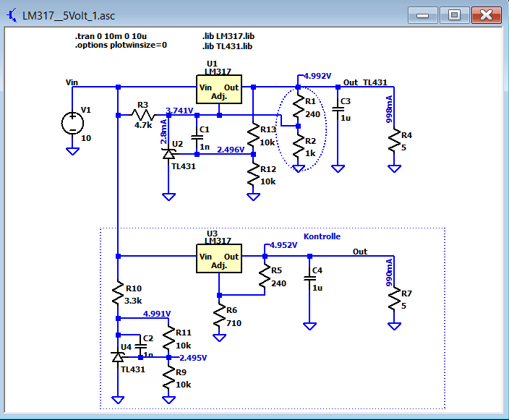This screenshot has width=509, height=420.
Task: Select resistor R1 240 symbol
Action: (299, 107)
